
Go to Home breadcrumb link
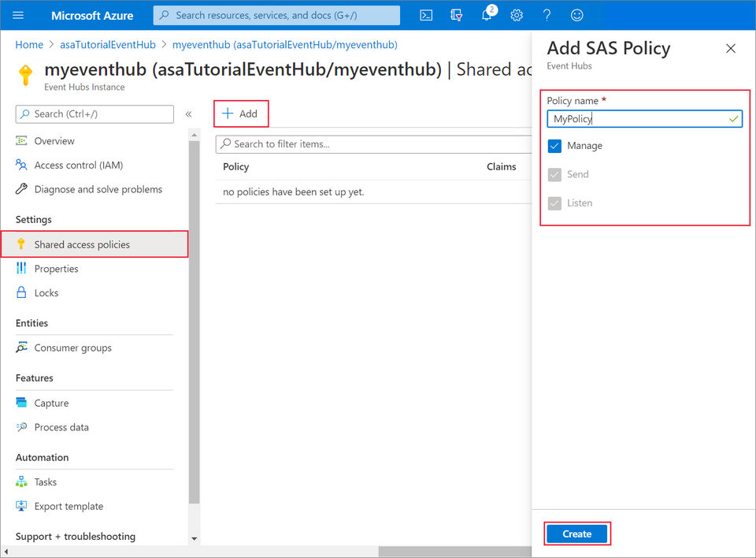point(29,44)
